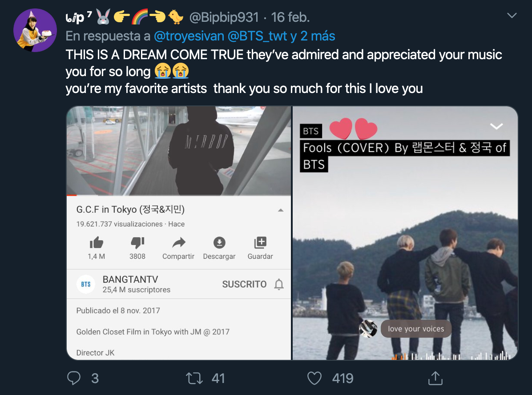Viewport: 532px width, 395px height.
Task: Expand the white chevron on Fools cover image
Action: tap(496, 126)
